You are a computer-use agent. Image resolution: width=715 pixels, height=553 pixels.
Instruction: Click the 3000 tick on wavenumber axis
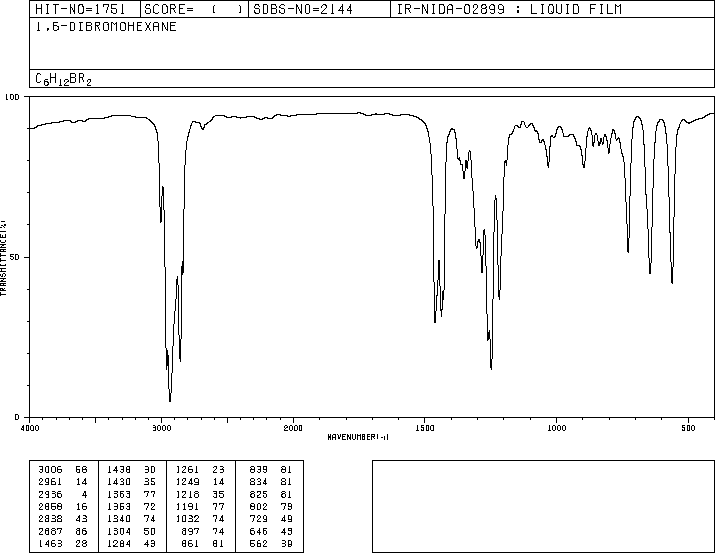(161, 428)
